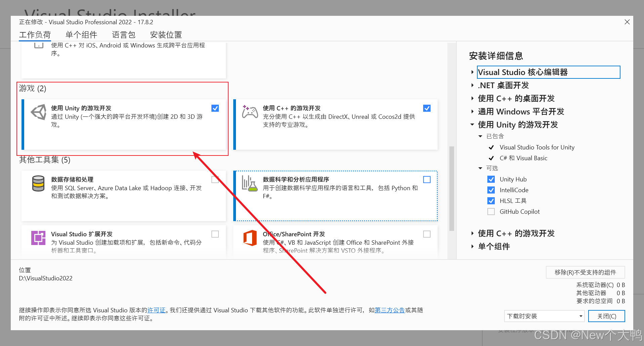Click the Office/SharePoint logo icon
This screenshot has height=346, width=644.
click(250, 238)
